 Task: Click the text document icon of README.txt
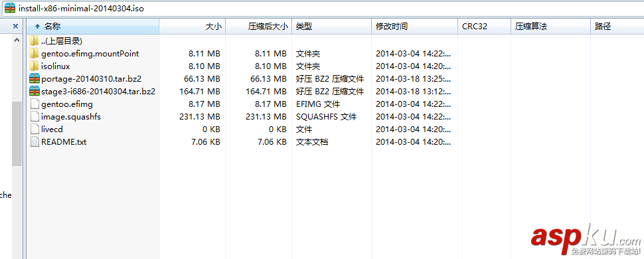pyautogui.click(x=35, y=142)
